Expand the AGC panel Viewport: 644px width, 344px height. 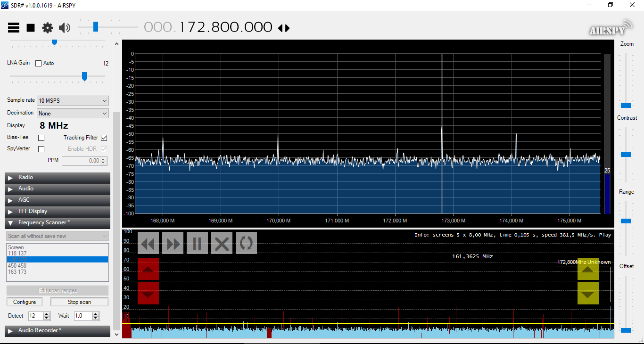click(58, 200)
